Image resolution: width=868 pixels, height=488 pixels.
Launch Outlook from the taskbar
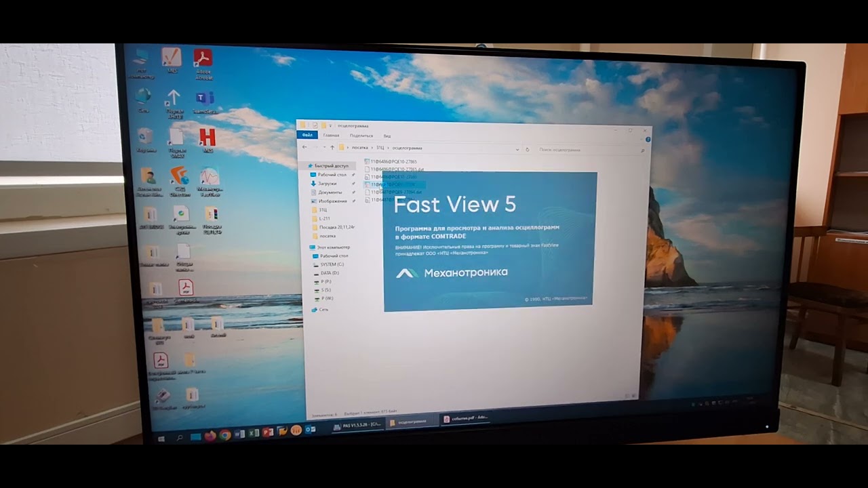coord(310,430)
